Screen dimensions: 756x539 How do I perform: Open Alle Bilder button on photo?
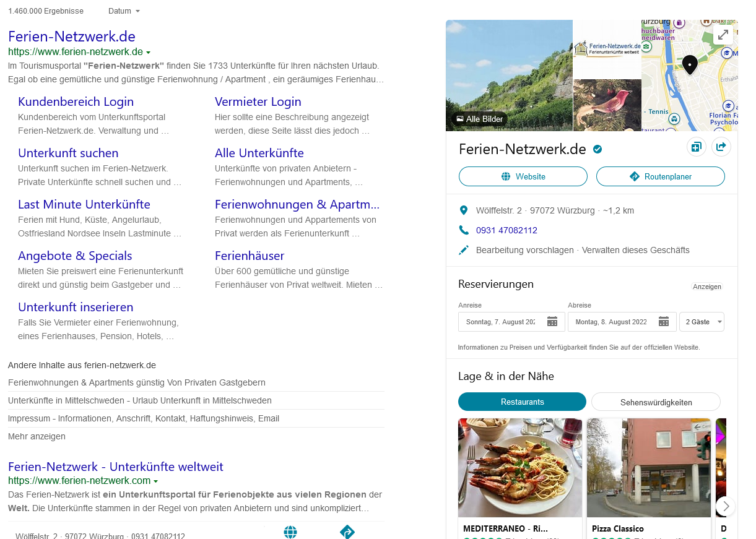[479, 119]
